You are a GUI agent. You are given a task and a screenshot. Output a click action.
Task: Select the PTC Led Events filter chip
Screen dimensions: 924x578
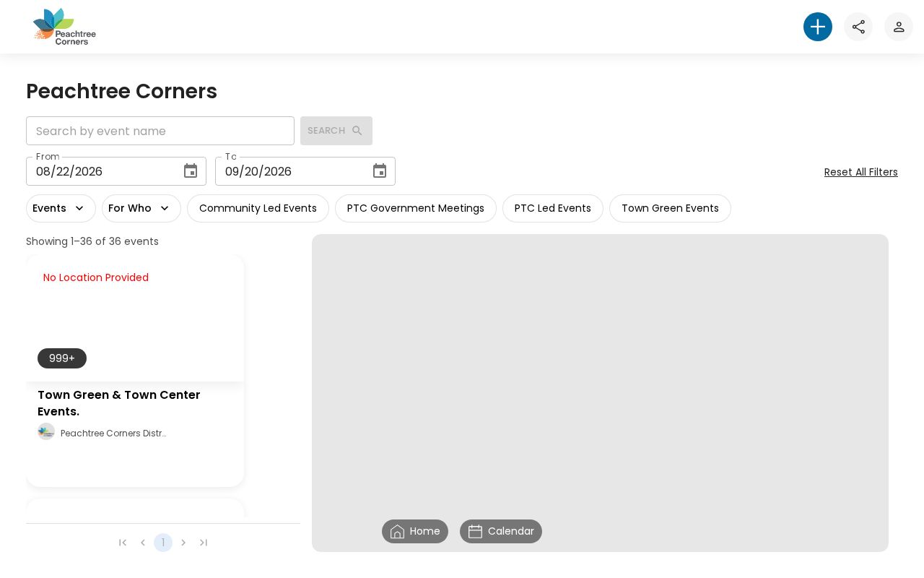coord(553,208)
